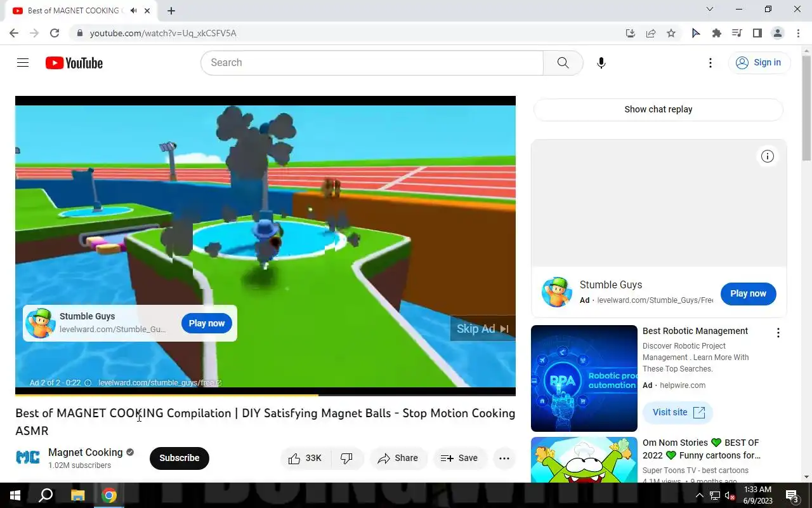Click the search magnifier button
Viewport: 812px width, 508px height.
click(563, 63)
